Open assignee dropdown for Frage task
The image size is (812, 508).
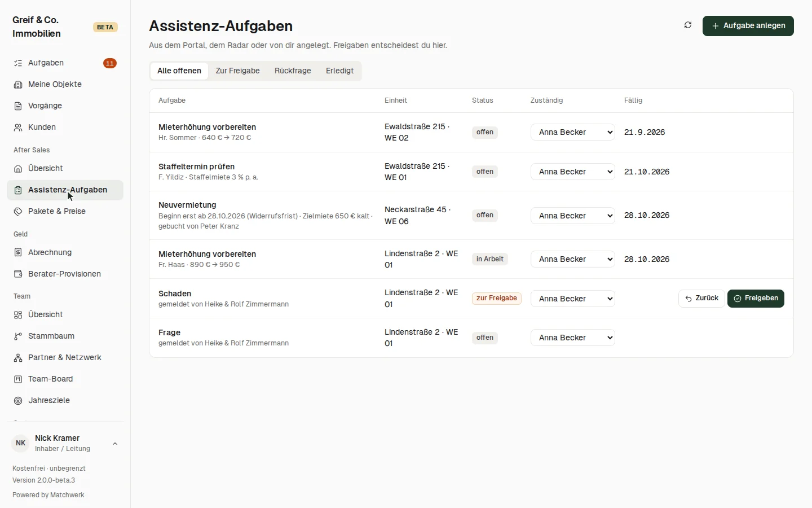pyautogui.click(x=573, y=338)
